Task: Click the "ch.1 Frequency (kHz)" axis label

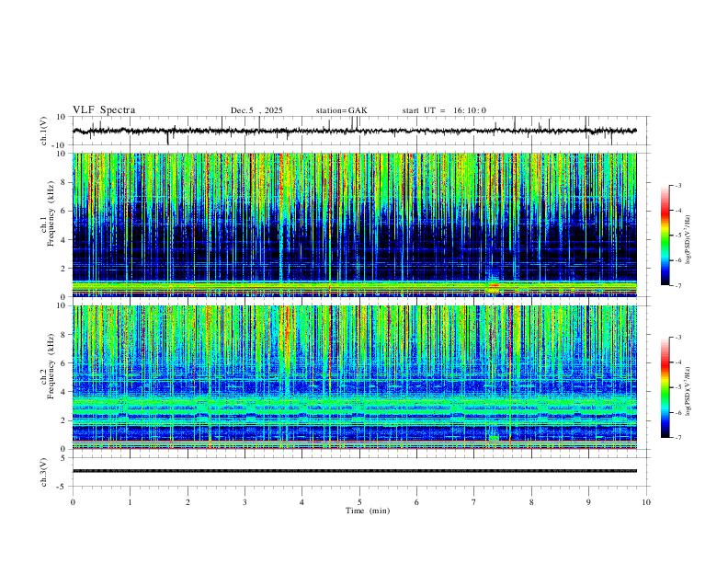Action: [x=48, y=214]
